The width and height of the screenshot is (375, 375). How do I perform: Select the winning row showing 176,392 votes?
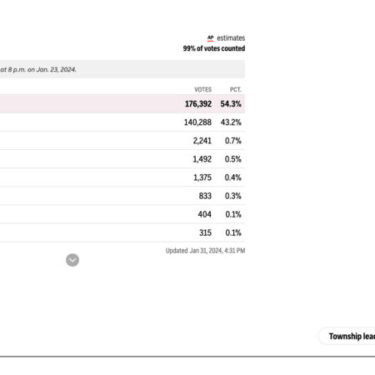[x=122, y=104]
